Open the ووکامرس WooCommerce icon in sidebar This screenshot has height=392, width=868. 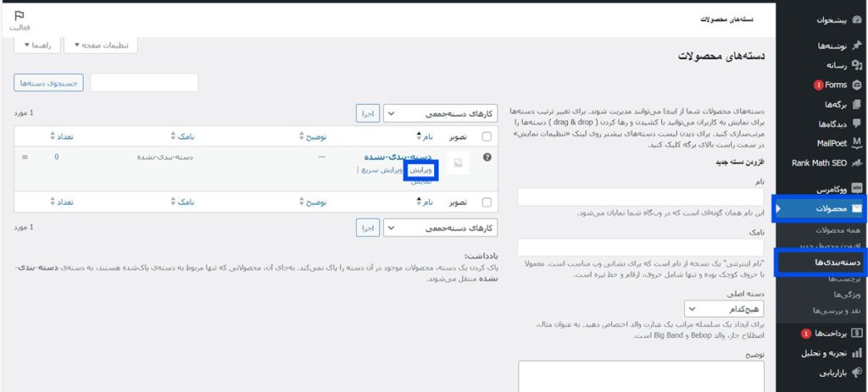pyautogui.click(x=857, y=189)
